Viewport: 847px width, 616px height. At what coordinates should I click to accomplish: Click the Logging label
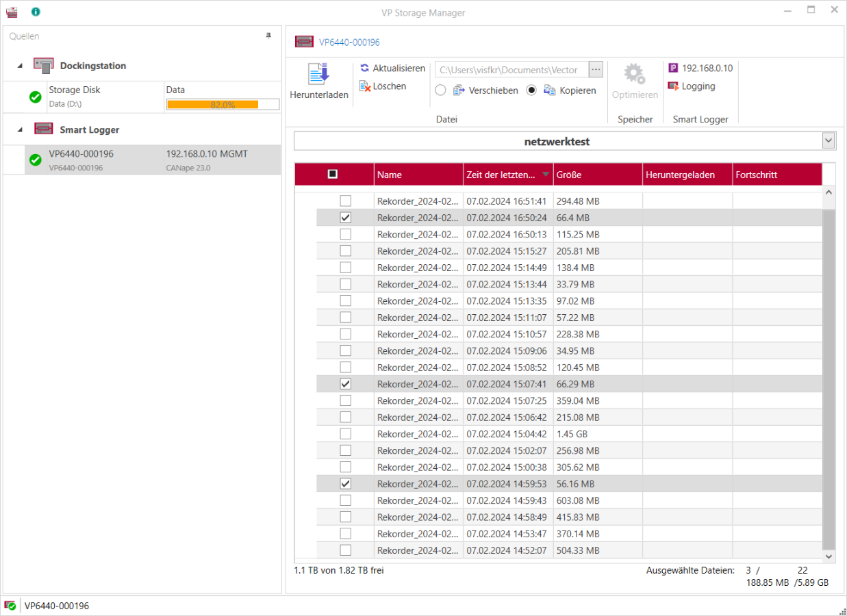(698, 86)
